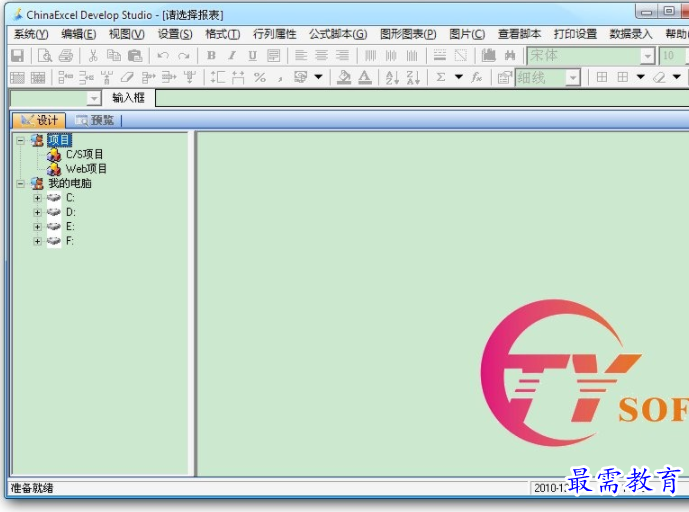Click the Cut scissors icon
Image resolution: width=689 pixels, height=512 pixels.
[93, 56]
